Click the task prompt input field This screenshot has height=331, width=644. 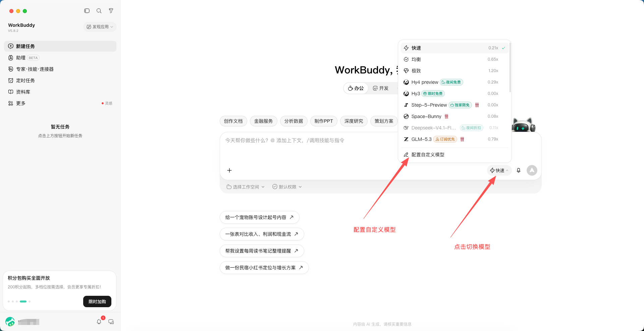point(309,148)
